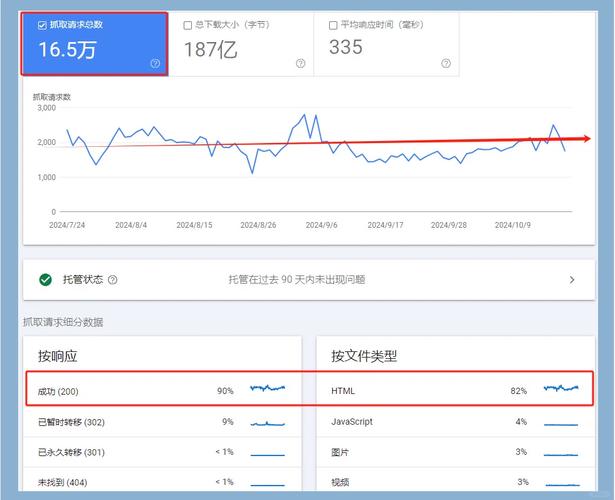Viewport: 615px width, 500px height.
Task: Open 托管在过去 90 天内未出现问题 message
Action: pyautogui.click(x=297, y=280)
